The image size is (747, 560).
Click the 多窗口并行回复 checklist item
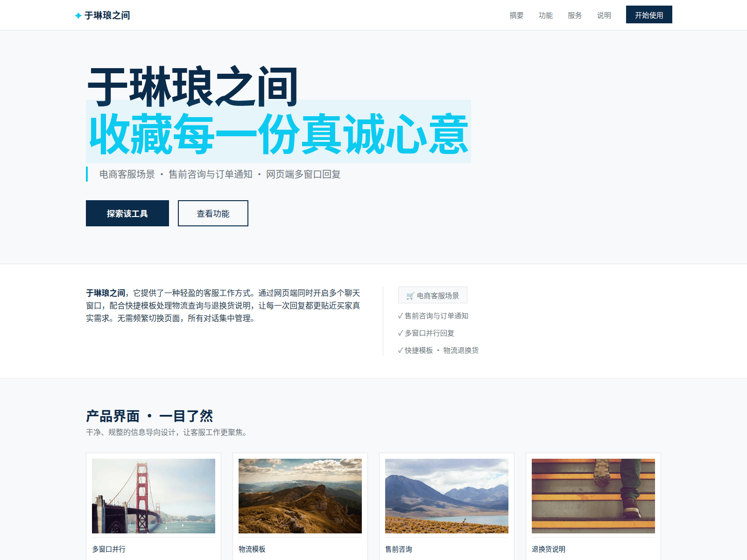pyautogui.click(x=426, y=333)
